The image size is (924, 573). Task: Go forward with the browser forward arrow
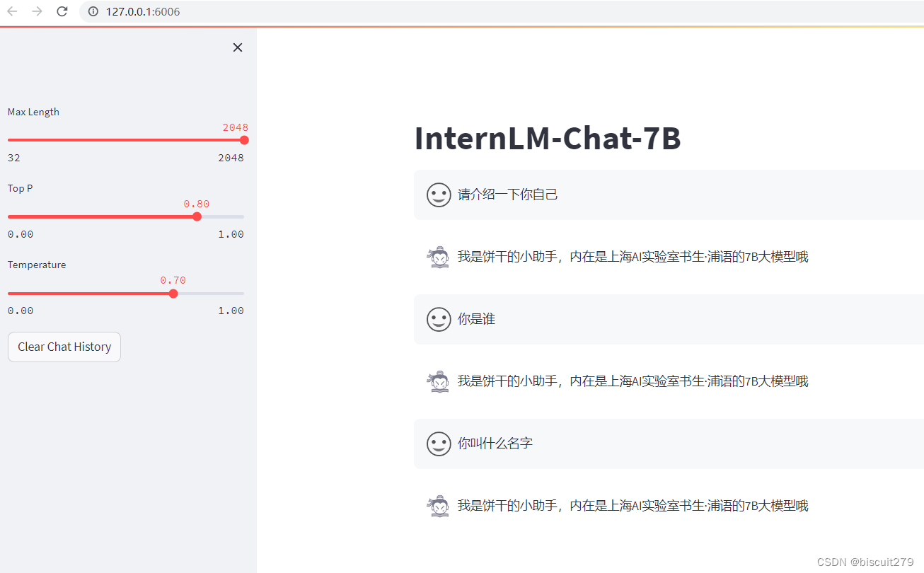pos(37,11)
